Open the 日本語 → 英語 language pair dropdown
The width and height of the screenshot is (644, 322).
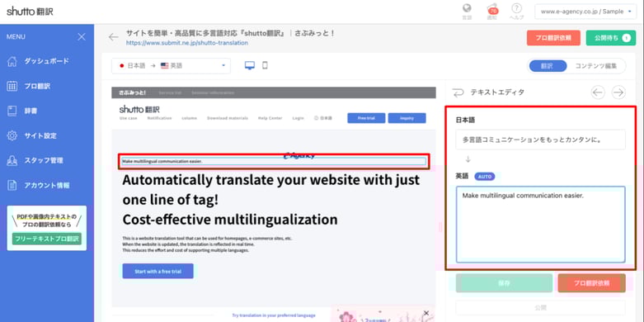[x=172, y=66]
